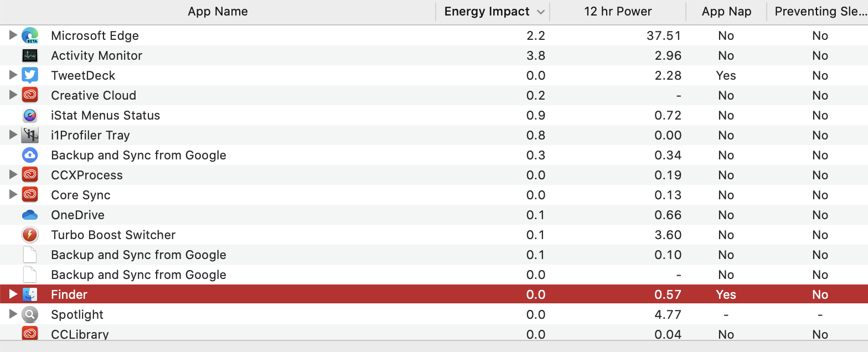Select the Core Sync name text
This screenshot has width=868, height=352.
81,195
